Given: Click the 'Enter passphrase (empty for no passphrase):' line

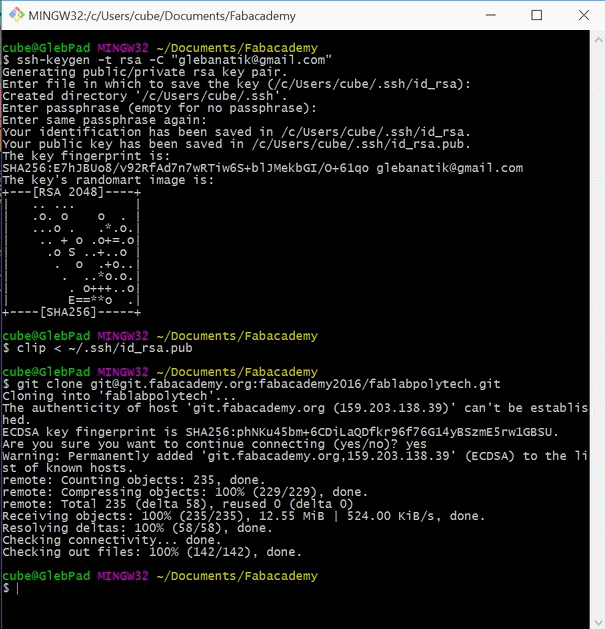Looking at the screenshot, I should coord(160,108).
